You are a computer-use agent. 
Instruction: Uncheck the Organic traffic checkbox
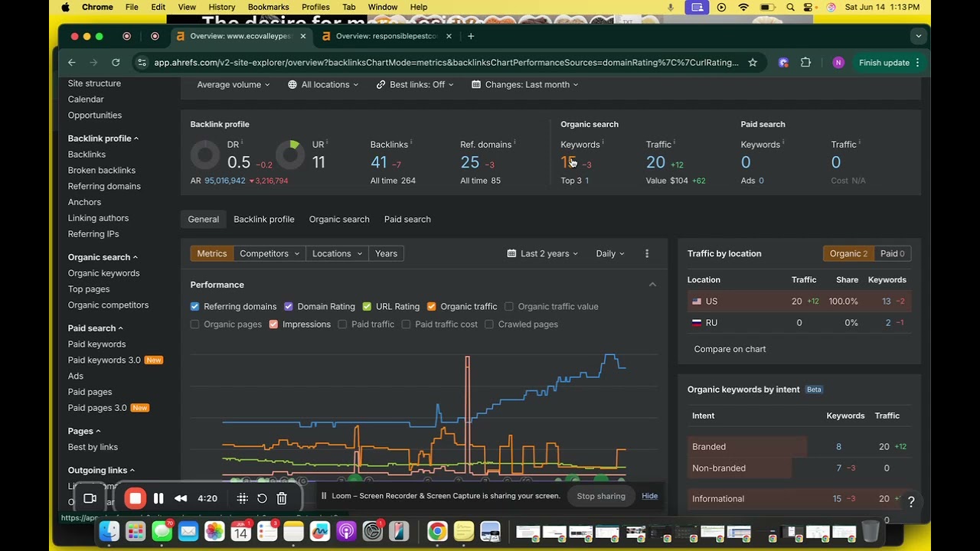click(431, 306)
